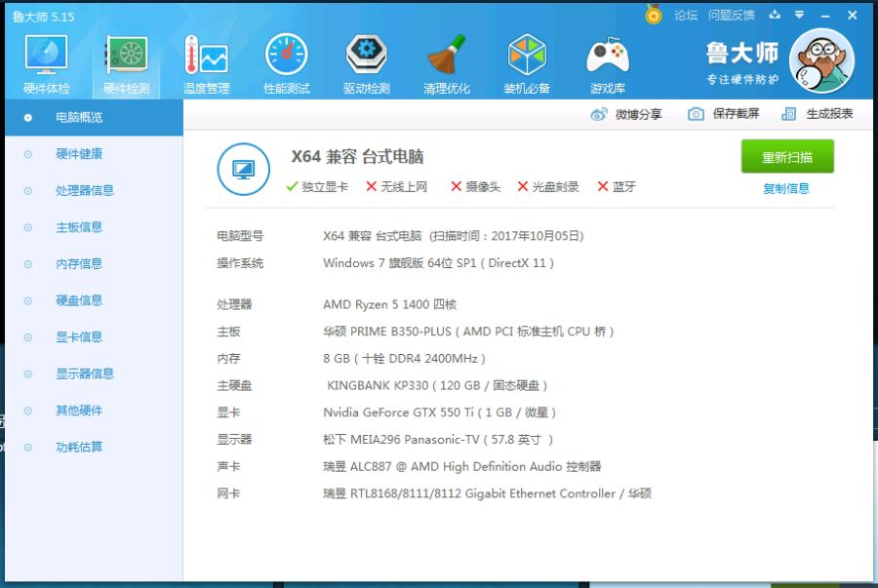The width and height of the screenshot is (878, 588).
Task: Generate a report with 生成报表
Action: pos(818,114)
